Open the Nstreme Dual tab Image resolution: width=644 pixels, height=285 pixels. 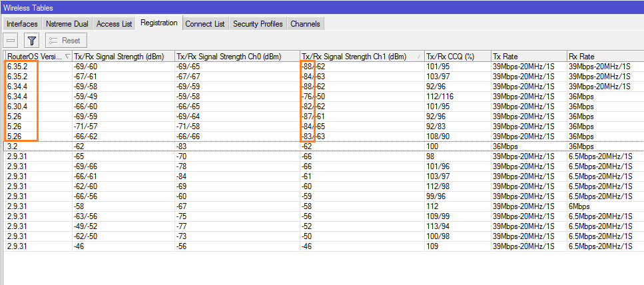(x=67, y=24)
